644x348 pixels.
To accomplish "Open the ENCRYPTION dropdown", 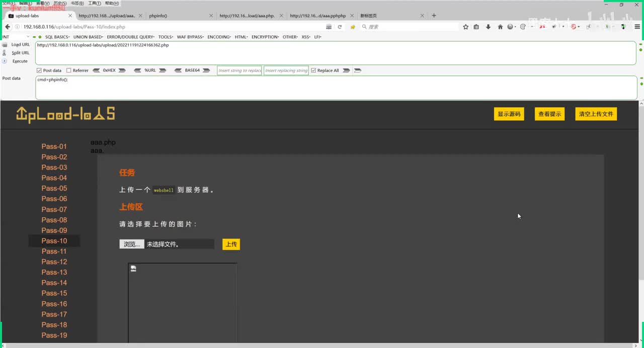I will (x=265, y=37).
